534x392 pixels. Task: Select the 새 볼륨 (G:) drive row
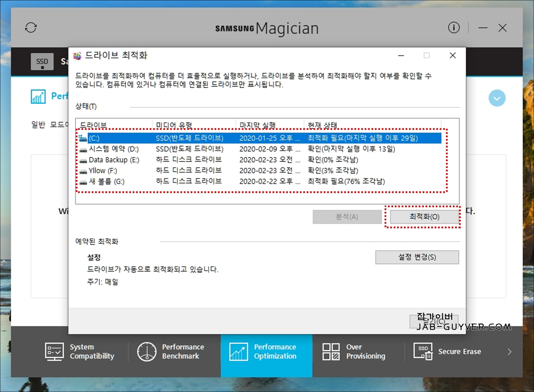click(260, 181)
